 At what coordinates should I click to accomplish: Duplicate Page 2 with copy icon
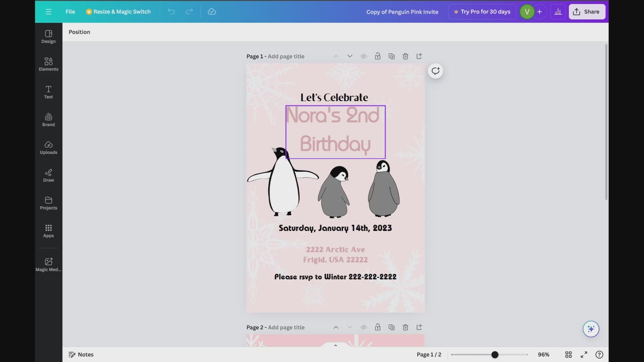click(x=391, y=327)
